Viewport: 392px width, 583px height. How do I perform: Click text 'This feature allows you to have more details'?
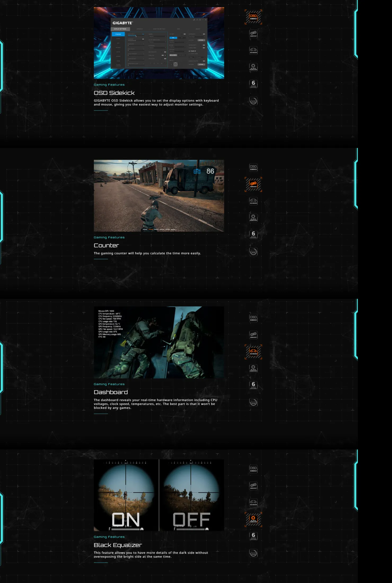click(151, 555)
